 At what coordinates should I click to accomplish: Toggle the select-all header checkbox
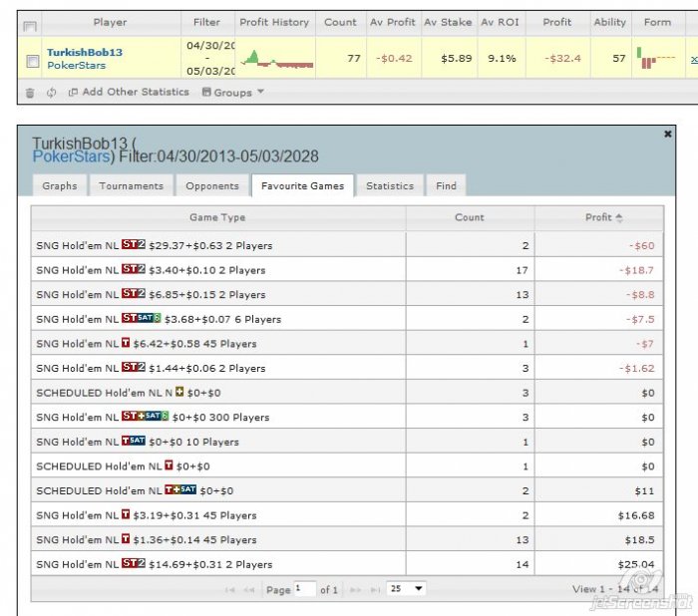coord(30,24)
